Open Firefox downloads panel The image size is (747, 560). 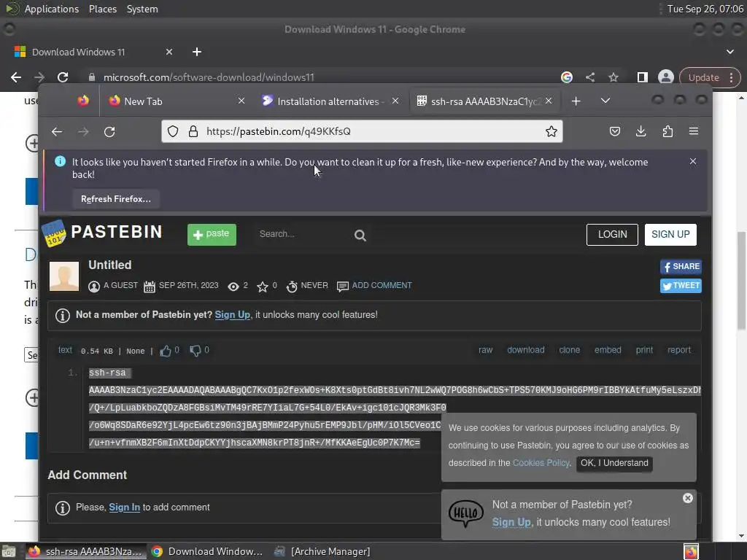tap(640, 131)
